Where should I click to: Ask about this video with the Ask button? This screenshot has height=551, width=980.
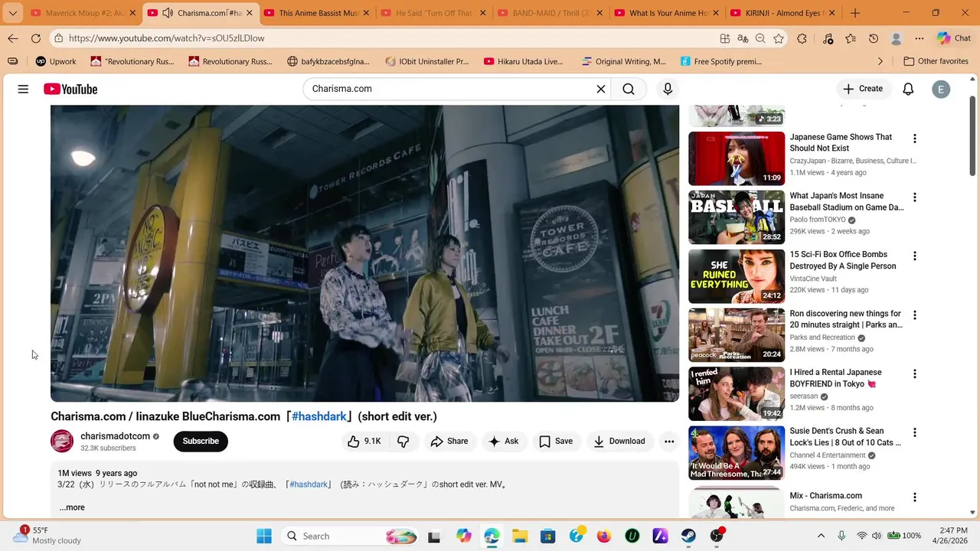504,441
